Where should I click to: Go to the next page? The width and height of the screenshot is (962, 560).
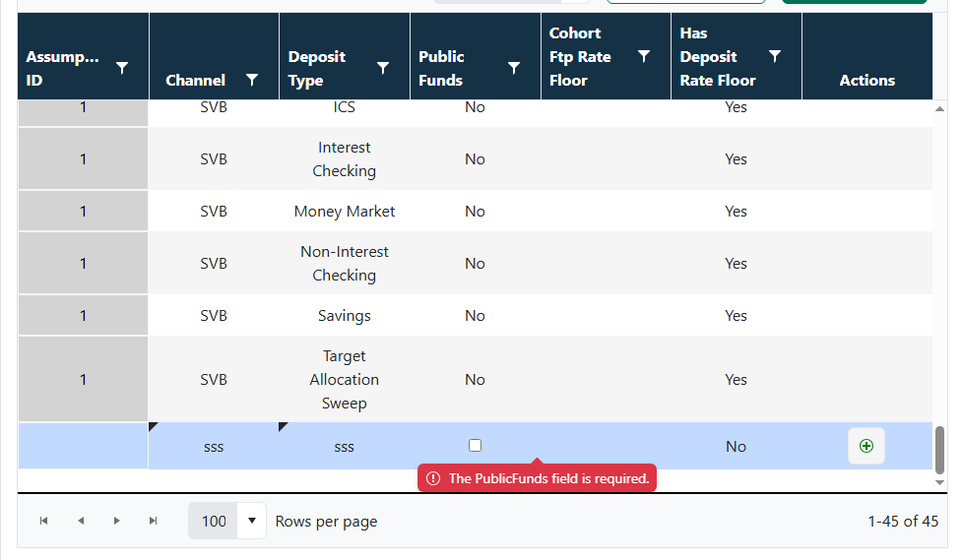point(116,521)
